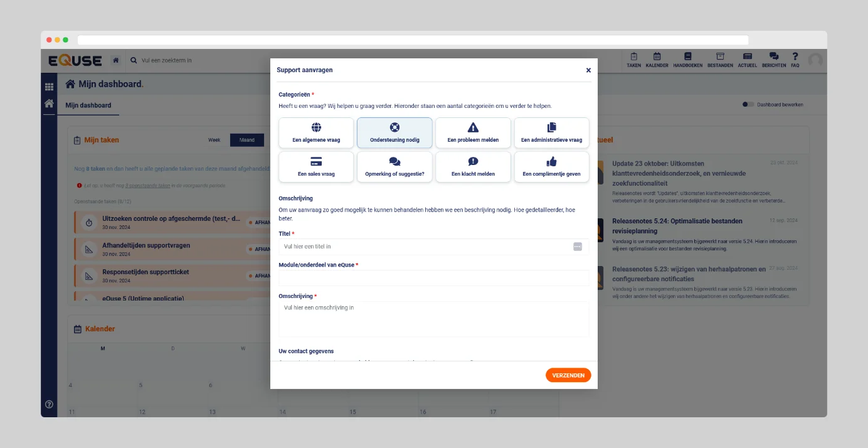Choose the 'Een probleem melden' category
Image resolution: width=868 pixels, height=448 pixels.
pos(473,133)
